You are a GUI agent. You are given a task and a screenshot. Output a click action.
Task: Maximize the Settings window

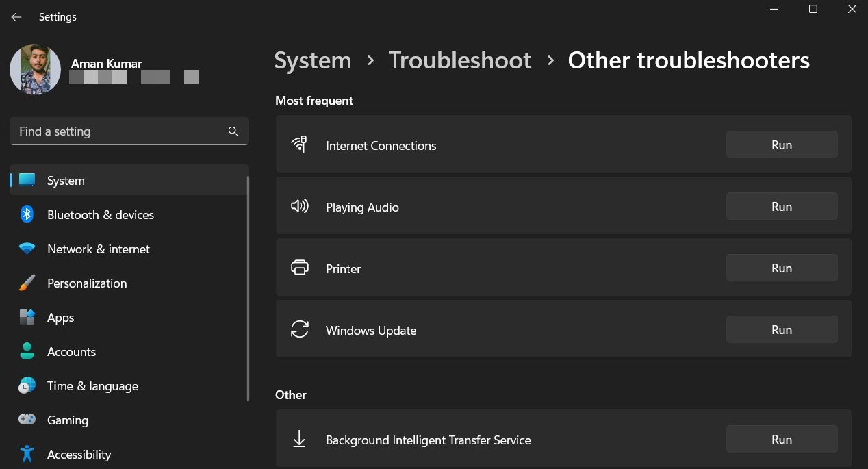pos(813,10)
